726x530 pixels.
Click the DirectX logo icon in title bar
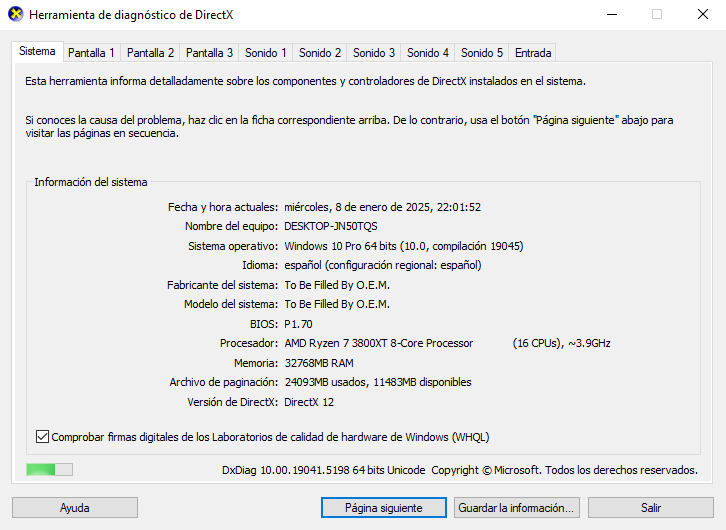coord(16,14)
